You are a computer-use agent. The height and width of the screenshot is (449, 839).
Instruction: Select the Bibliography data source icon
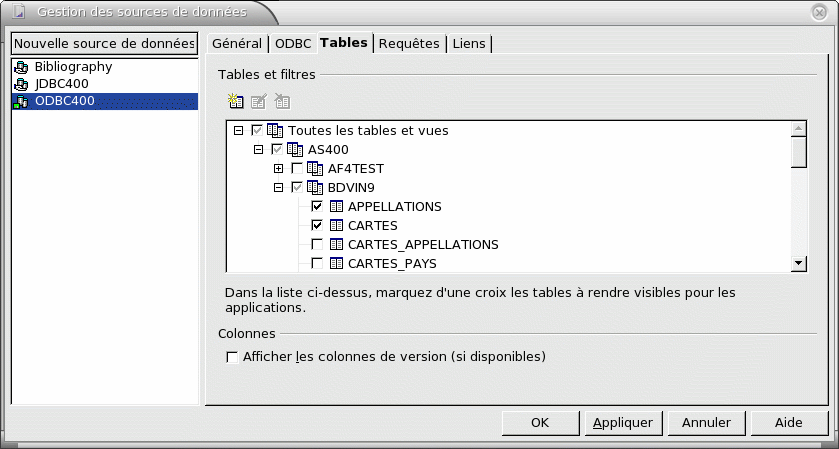tap(21, 67)
